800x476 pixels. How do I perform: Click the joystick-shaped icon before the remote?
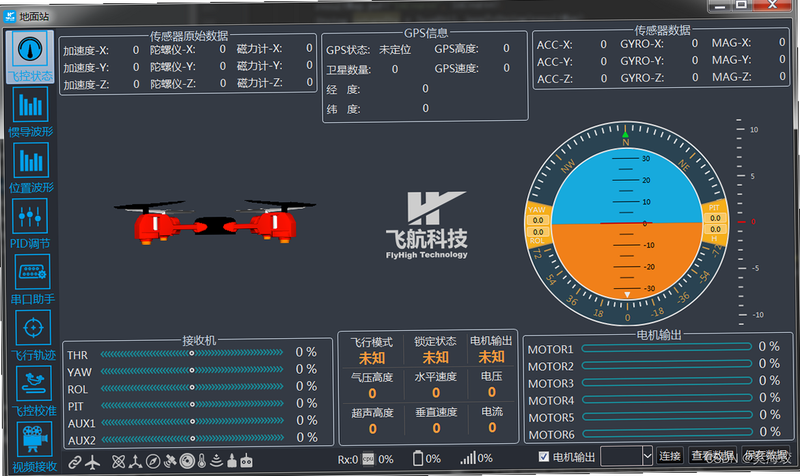click(232, 461)
